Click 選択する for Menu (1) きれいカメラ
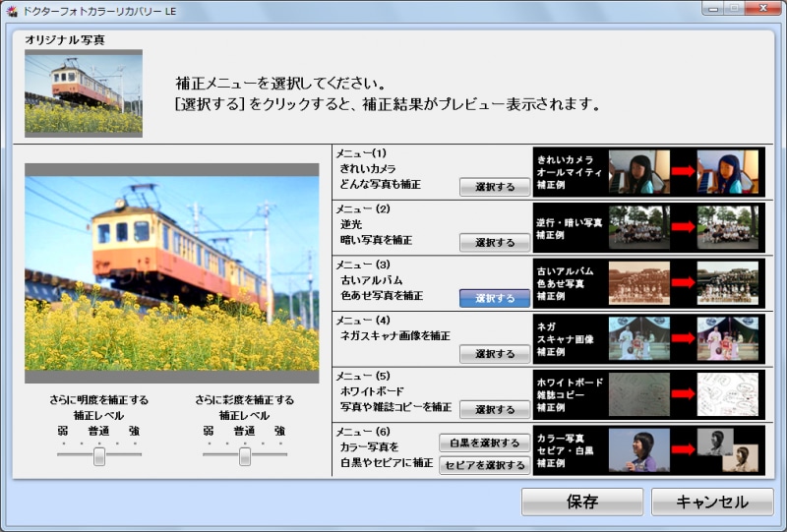787x532 pixels. (495, 187)
